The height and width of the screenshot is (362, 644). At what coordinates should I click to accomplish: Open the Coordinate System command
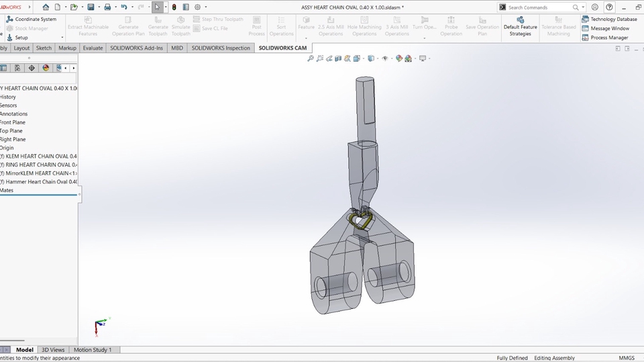click(32, 19)
